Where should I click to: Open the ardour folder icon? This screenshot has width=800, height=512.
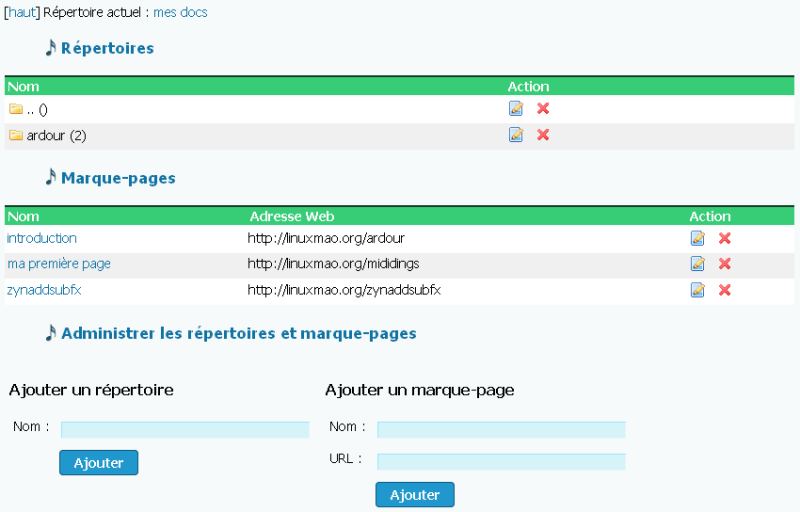[x=16, y=135]
